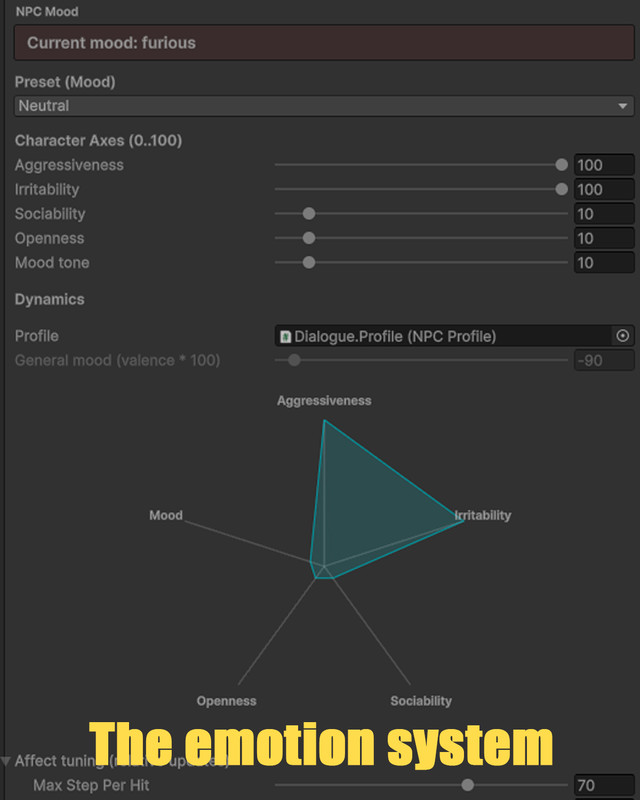Select the Openness value field
The width and height of the screenshot is (640, 800).
point(603,238)
